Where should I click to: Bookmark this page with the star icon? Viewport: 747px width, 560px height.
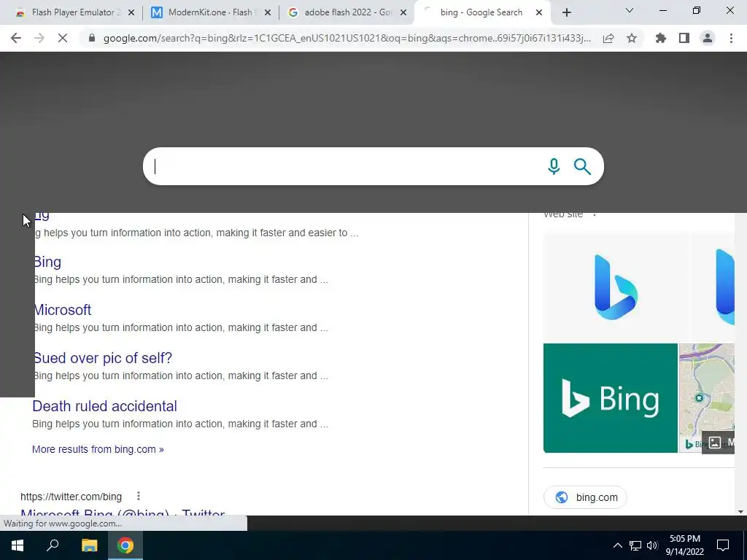tap(632, 38)
